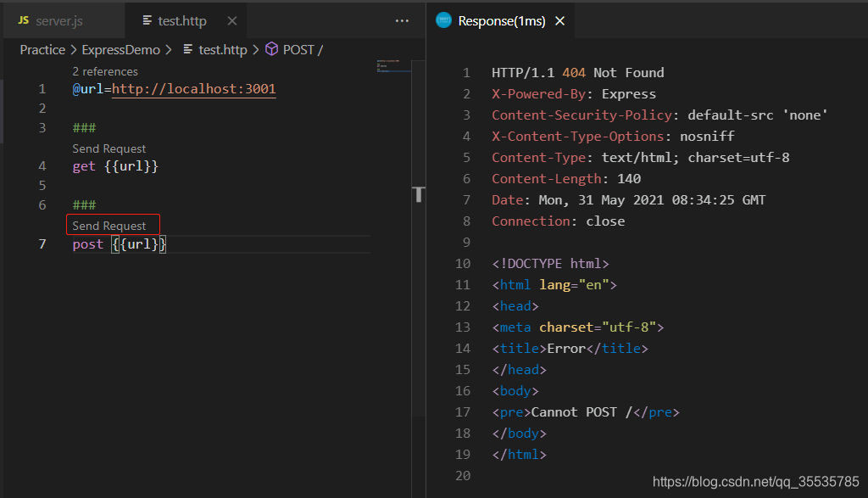Viewport: 868px width, 498px height.
Task: Open the Practice breadcrumb dropdown
Action: [42, 49]
